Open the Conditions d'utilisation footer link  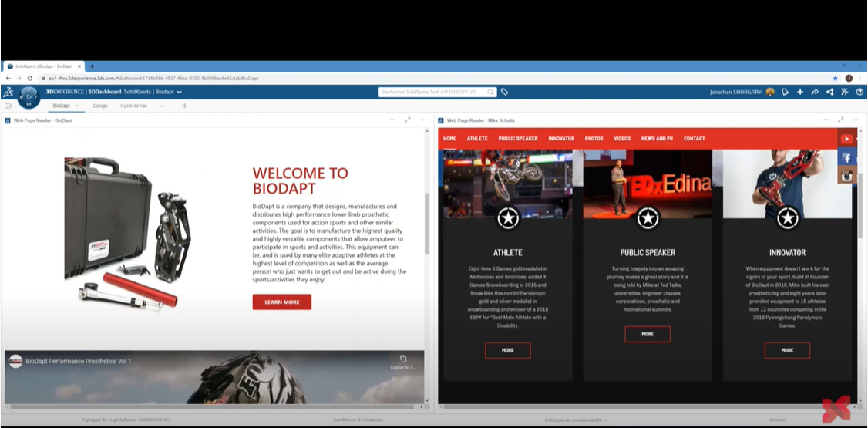click(x=358, y=420)
